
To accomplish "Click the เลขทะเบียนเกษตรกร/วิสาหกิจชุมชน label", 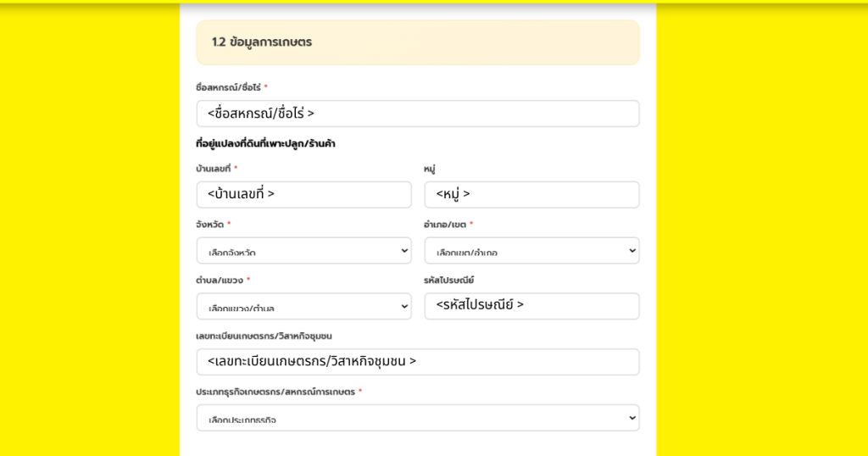I will tap(264, 336).
